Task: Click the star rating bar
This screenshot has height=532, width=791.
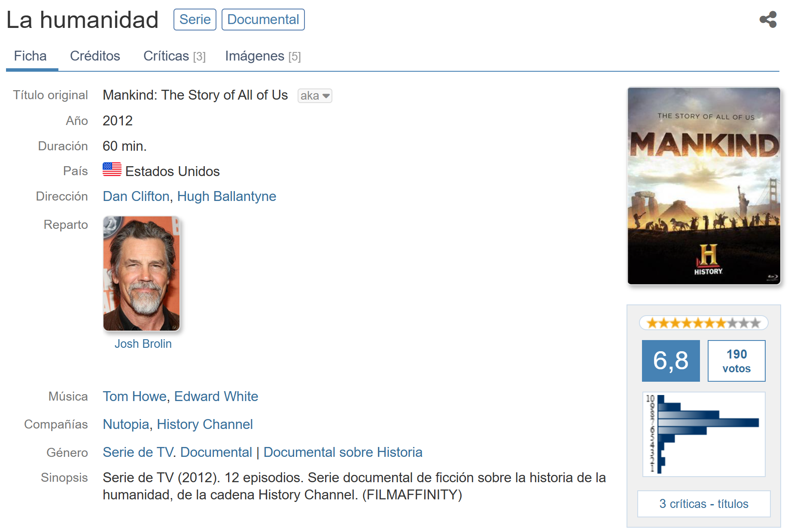Action: point(703,323)
